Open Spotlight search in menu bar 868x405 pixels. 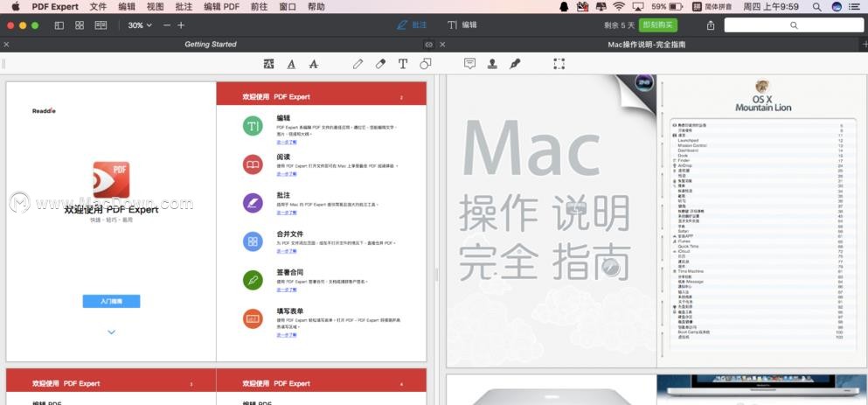click(817, 7)
